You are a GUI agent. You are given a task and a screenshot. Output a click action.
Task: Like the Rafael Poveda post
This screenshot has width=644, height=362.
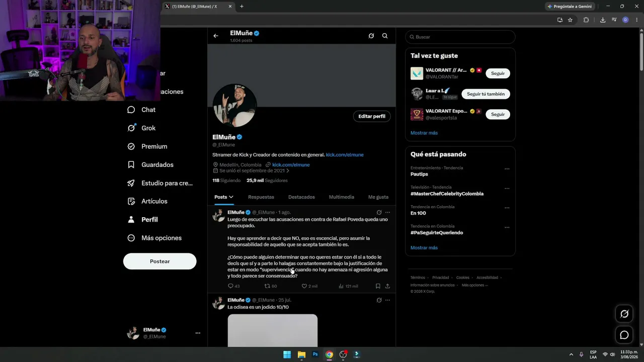[309, 286]
